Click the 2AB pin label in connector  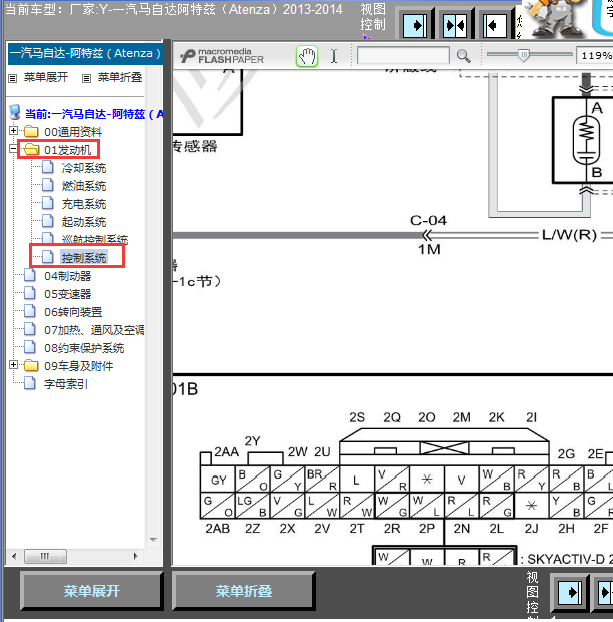tap(217, 529)
